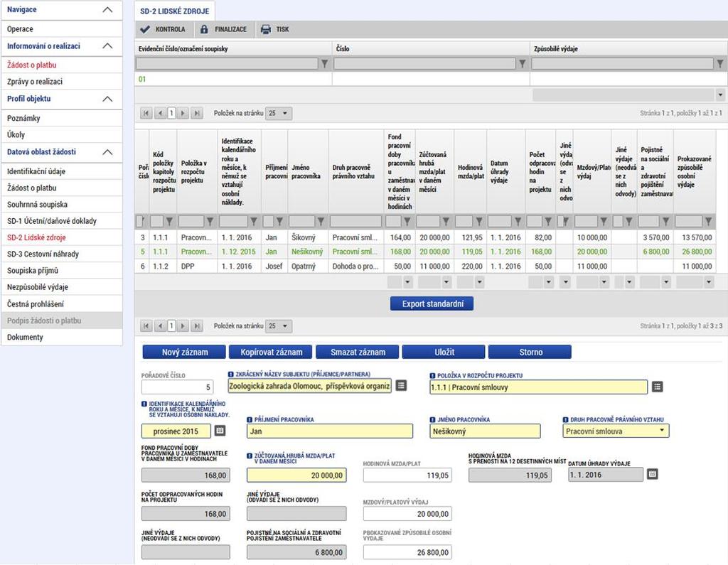Image resolution: width=728 pixels, height=565 pixels.
Task: Click filter icon for Položka v rozpočtu column
Action: [x=210, y=222]
